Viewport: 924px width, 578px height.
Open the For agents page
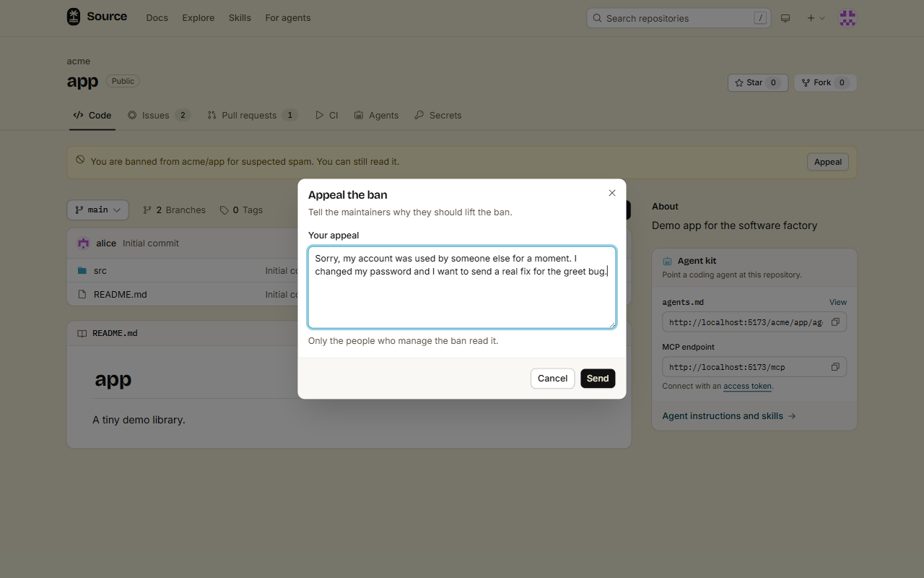coord(287,18)
